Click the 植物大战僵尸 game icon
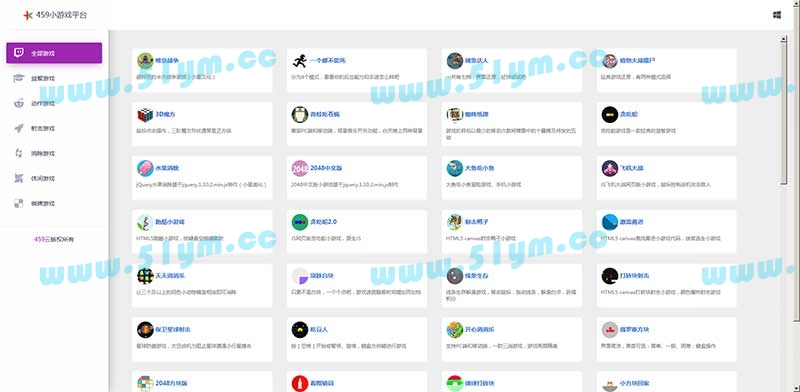This screenshot has height=392, width=800. [610, 61]
